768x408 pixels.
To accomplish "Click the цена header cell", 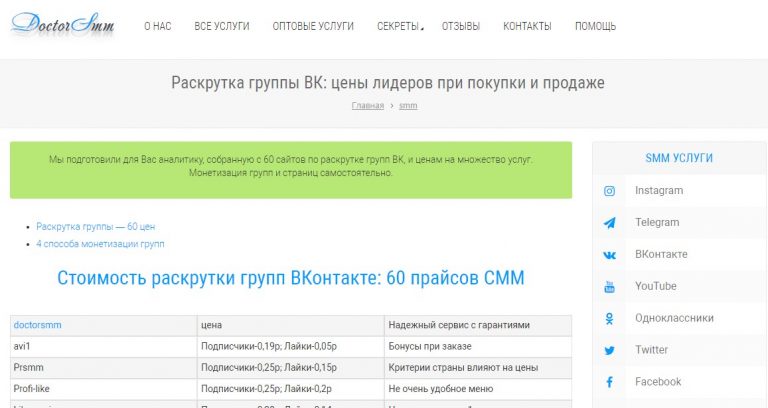I will click(291, 325).
